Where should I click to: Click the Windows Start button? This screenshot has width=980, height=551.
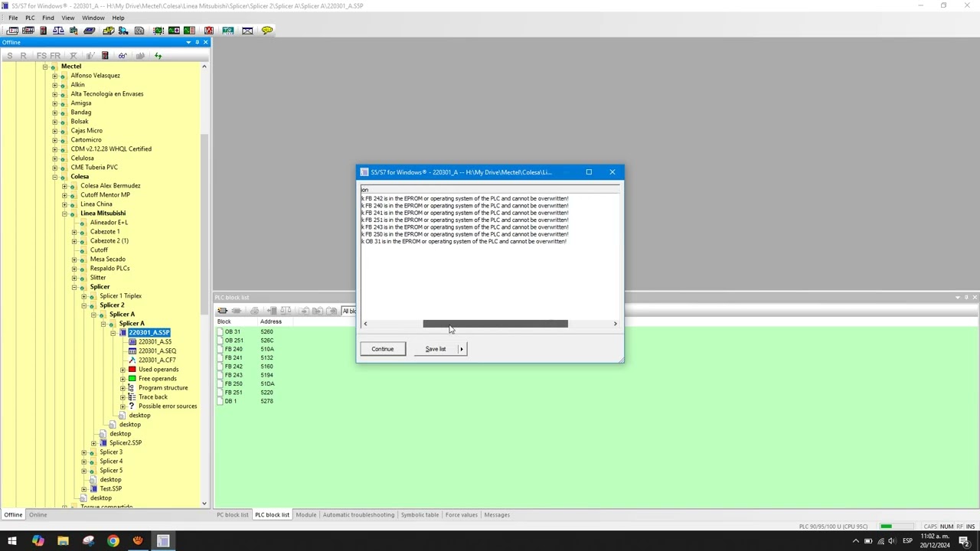point(12,541)
